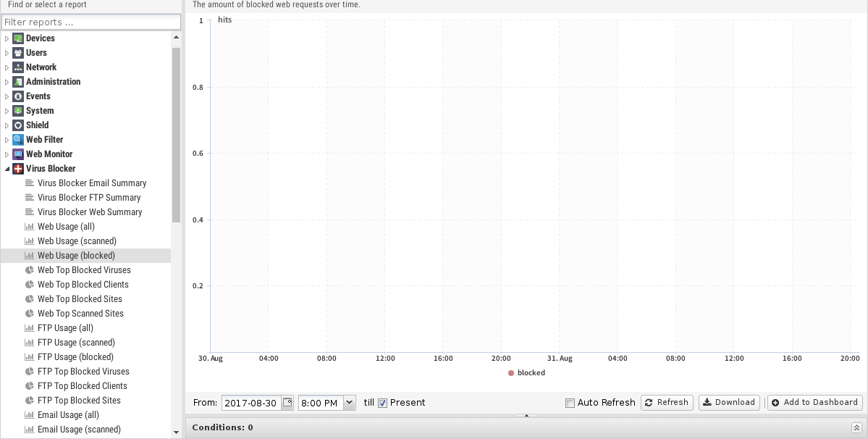Image resolution: width=868 pixels, height=439 pixels.
Task: Click the Filter reports search field
Action: [91, 22]
